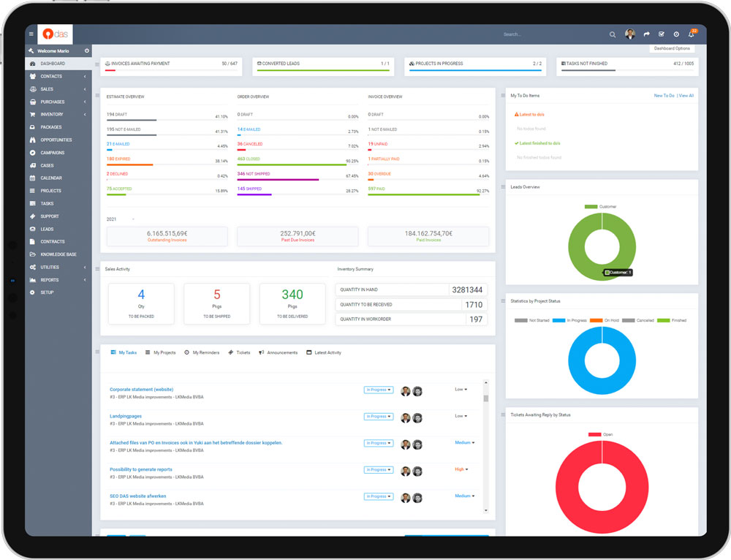The height and width of the screenshot is (560, 731).
Task: Click the Quantity In Hand value
Action: click(x=467, y=290)
